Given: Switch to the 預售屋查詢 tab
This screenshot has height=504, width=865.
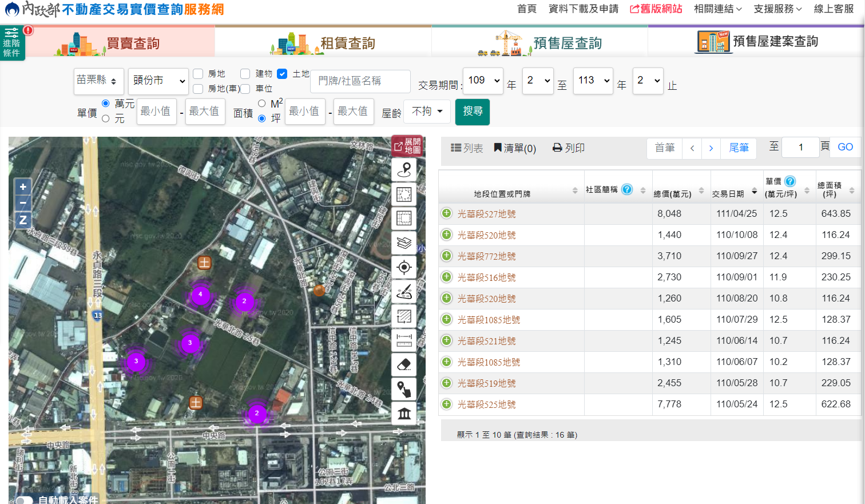Looking at the screenshot, I should [540, 42].
